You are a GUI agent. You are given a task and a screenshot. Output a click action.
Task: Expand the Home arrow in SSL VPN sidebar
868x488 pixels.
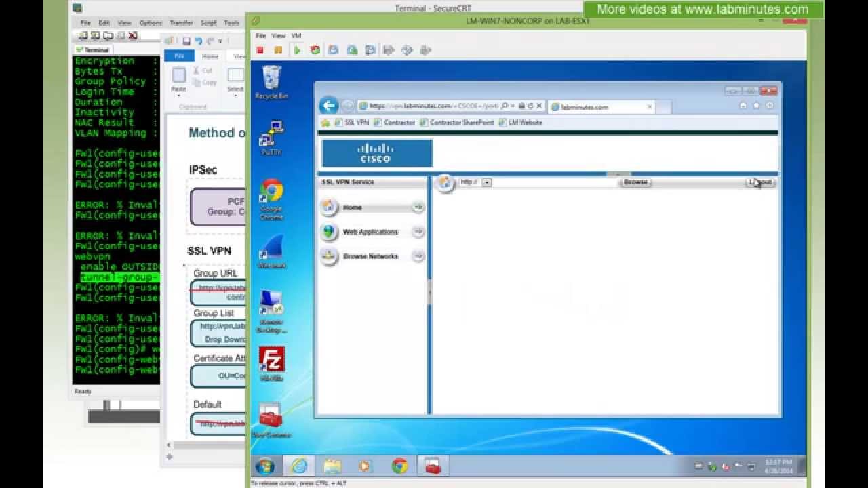418,207
